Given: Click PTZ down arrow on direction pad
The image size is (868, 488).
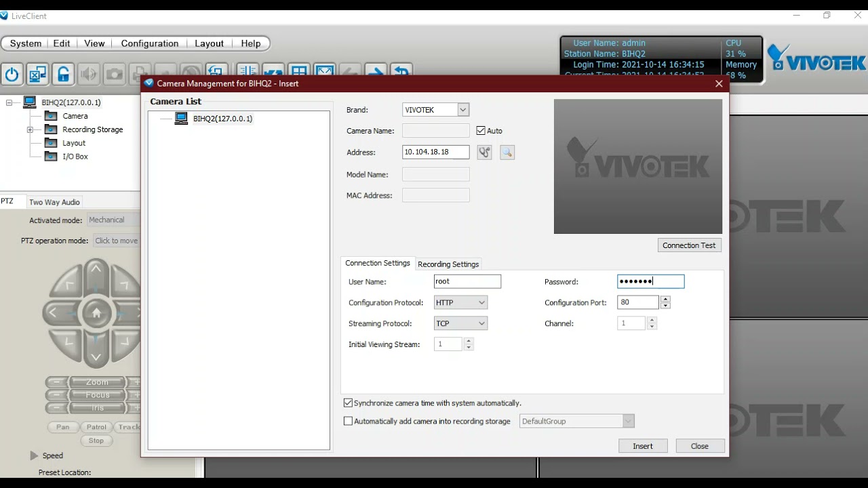Looking at the screenshot, I should (x=96, y=357).
